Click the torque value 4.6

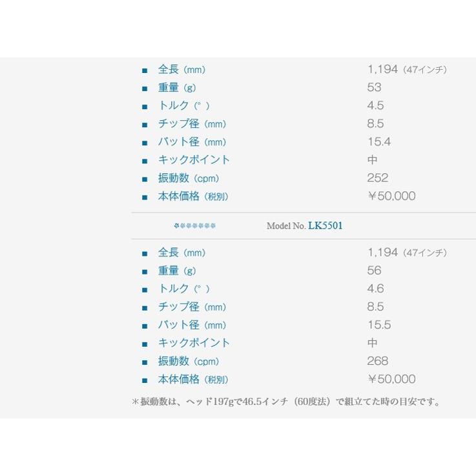pos(375,289)
